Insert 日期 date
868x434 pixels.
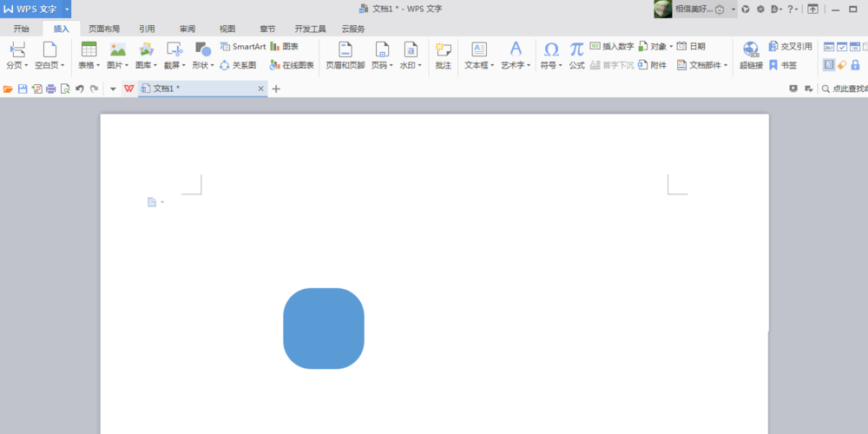[692, 47]
